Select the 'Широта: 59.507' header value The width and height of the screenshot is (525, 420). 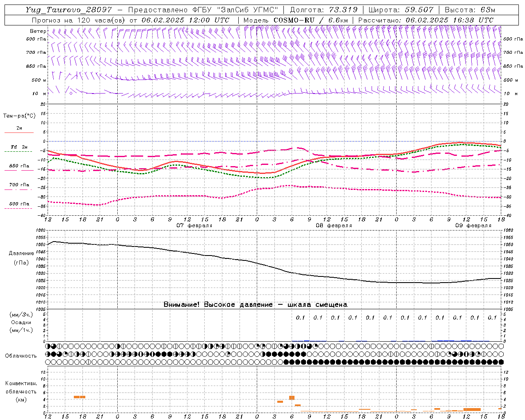pyautogui.click(x=401, y=10)
